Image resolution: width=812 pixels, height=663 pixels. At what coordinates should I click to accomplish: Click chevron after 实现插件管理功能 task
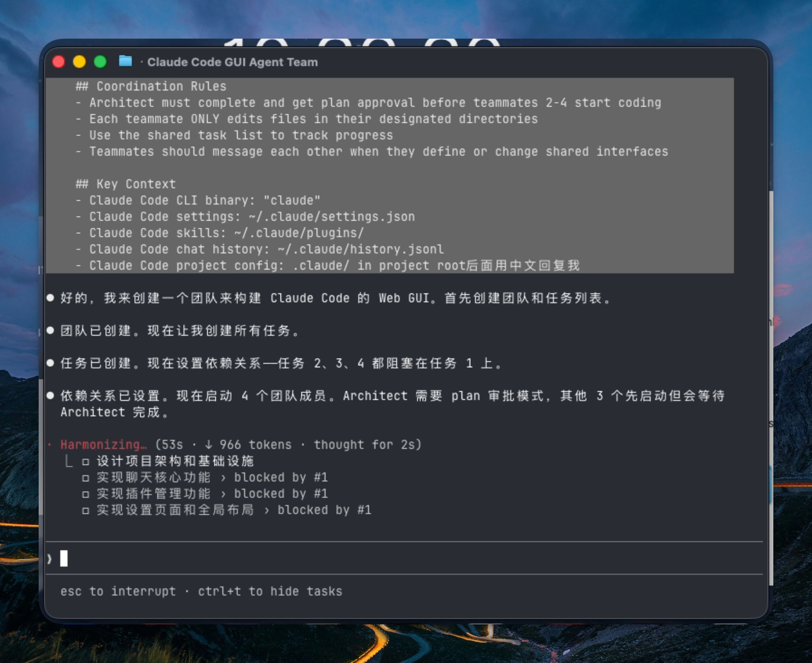point(223,494)
